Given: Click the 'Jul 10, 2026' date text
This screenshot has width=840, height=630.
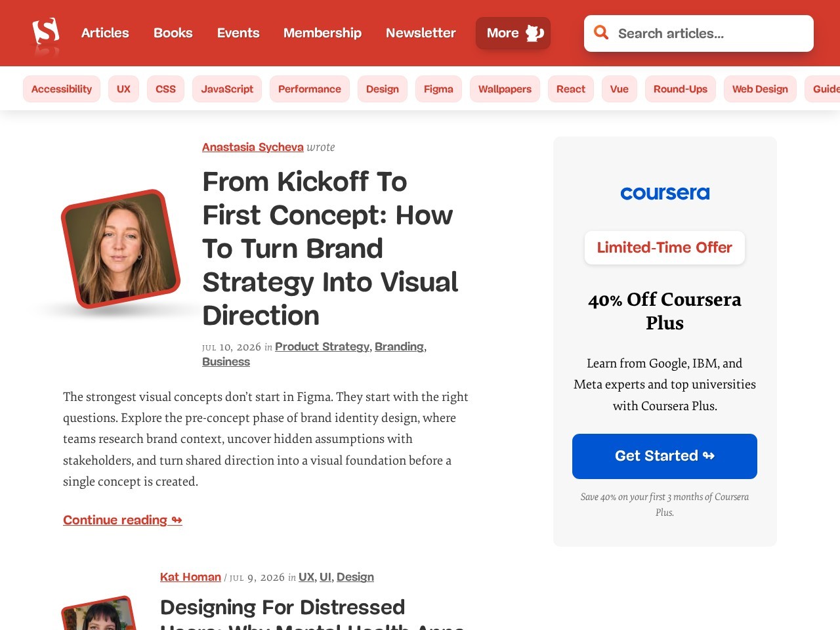Looking at the screenshot, I should (x=232, y=346).
